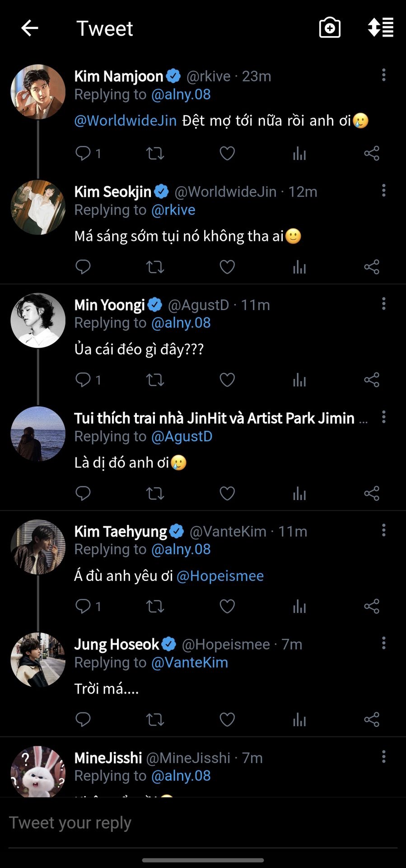Tap the reply sort order icon
Image resolution: width=406 pixels, height=868 pixels.
[380, 28]
